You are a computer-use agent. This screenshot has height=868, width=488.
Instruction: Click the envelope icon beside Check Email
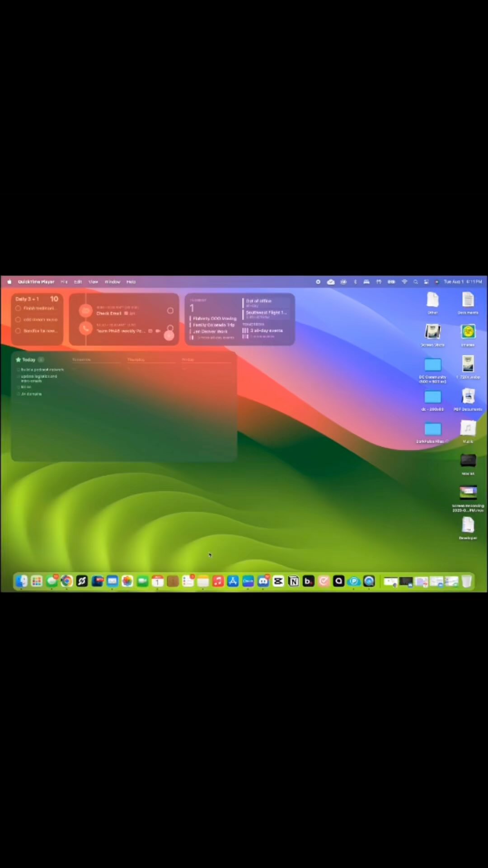[x=85, y=311]
